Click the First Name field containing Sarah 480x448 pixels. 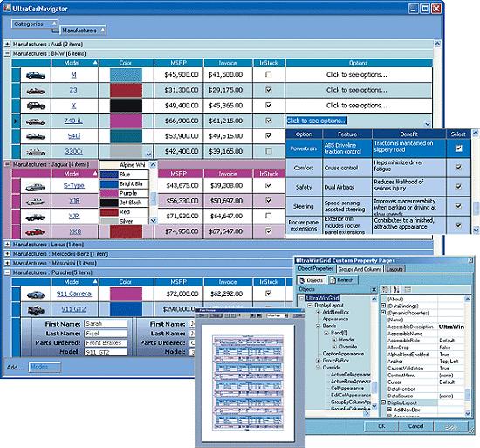(x=106, y=324)
